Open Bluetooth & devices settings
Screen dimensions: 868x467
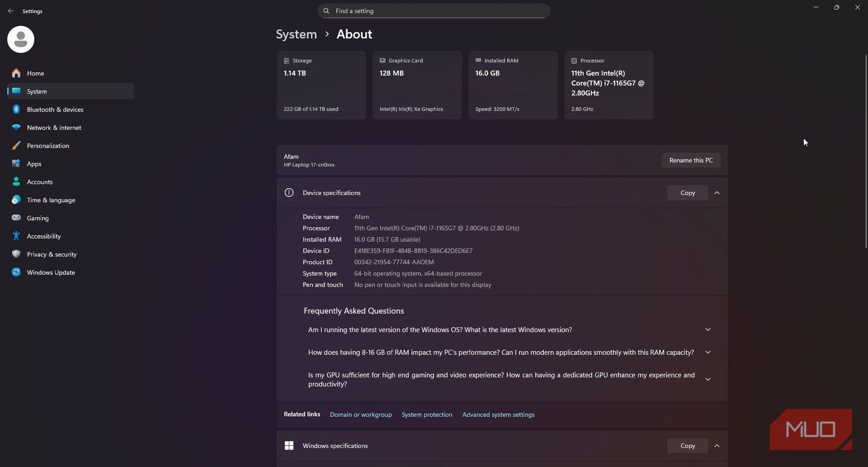71,109
